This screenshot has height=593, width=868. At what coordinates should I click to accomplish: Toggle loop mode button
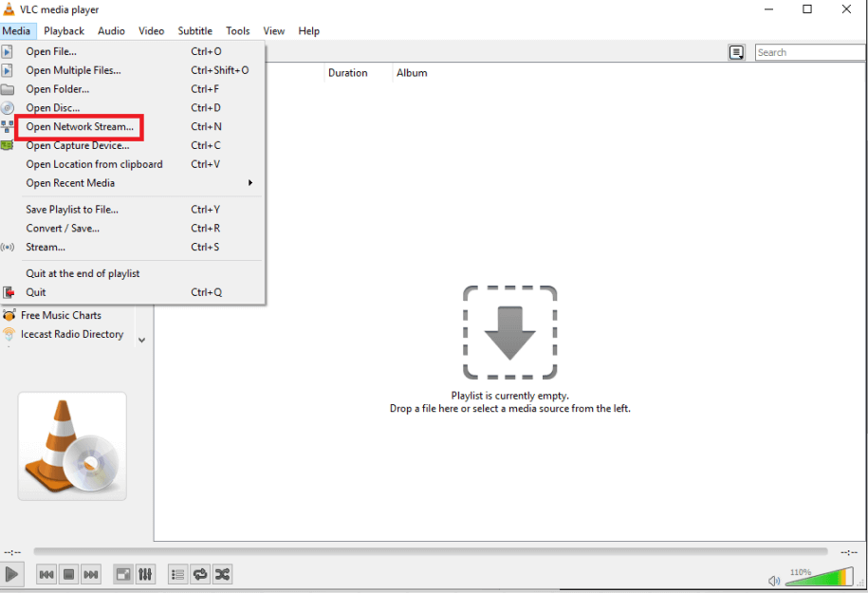point(200,574)
